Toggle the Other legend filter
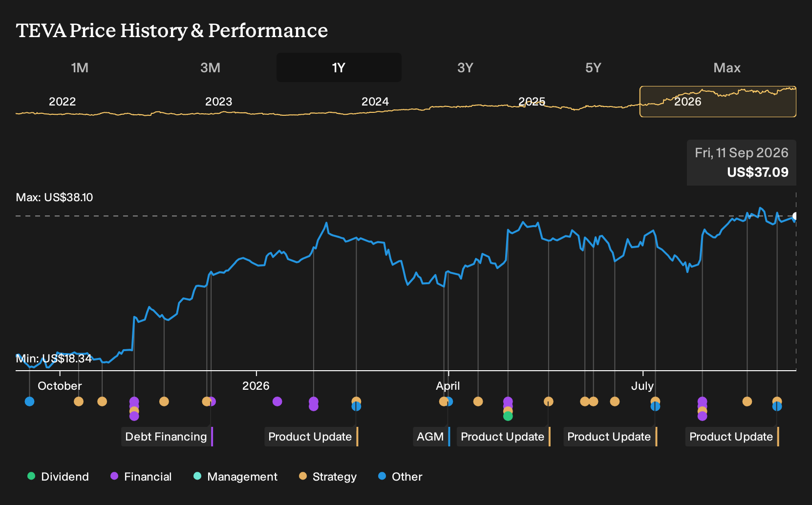The height and width of the screenshot is (505, 812). tap(400, 477)
